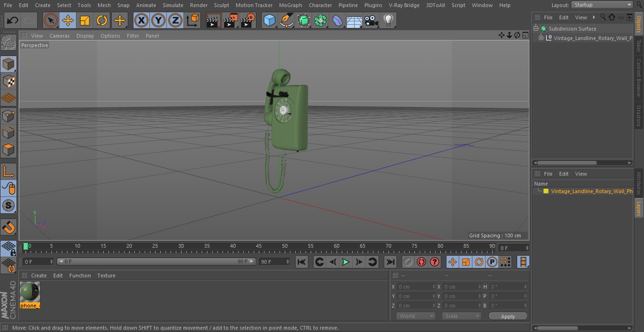Expand the Vintage_Landline_Rotary_Wall object
The height and width of the screenshot is (332, 644).
click(x=541, y=38)
